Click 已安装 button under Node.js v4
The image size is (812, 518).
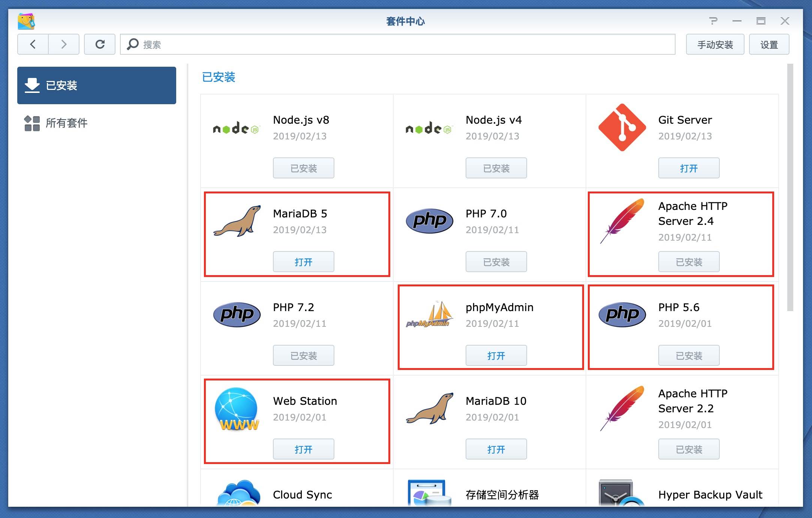pyautogui.click(x=496, y=168)
